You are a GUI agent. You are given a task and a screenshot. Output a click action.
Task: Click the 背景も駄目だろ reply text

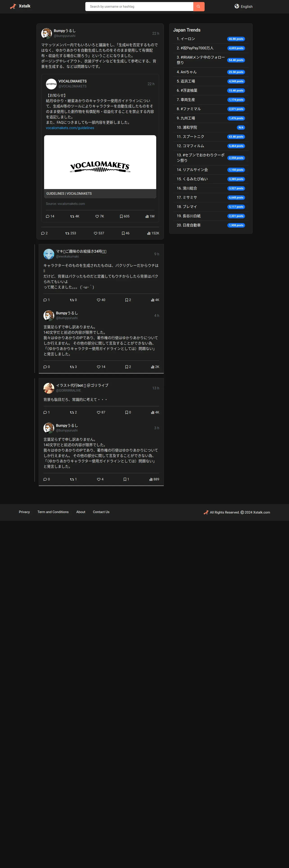[75, 400]
